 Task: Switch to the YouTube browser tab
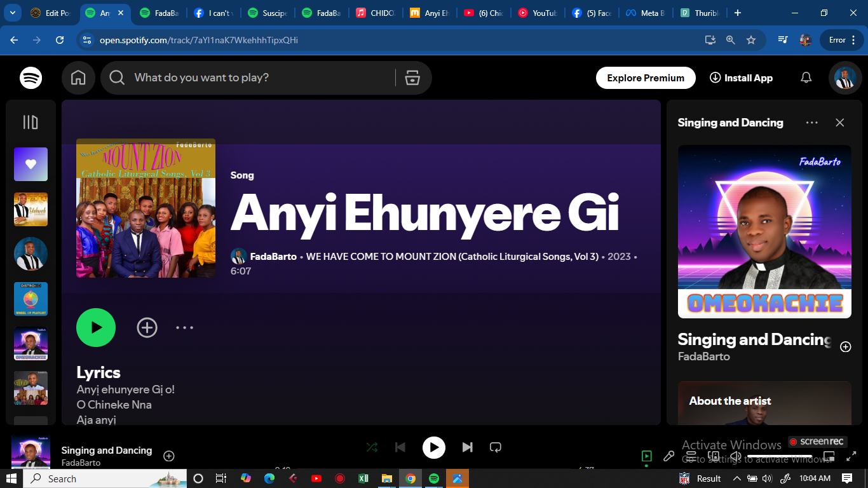538,13
